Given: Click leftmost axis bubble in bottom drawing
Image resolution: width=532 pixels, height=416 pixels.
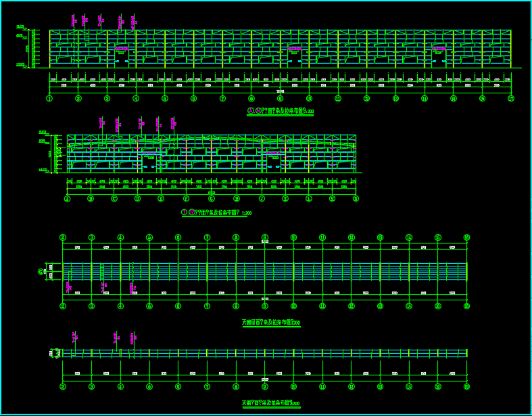Looking at the screenshot, I should (x=63, y=386).
